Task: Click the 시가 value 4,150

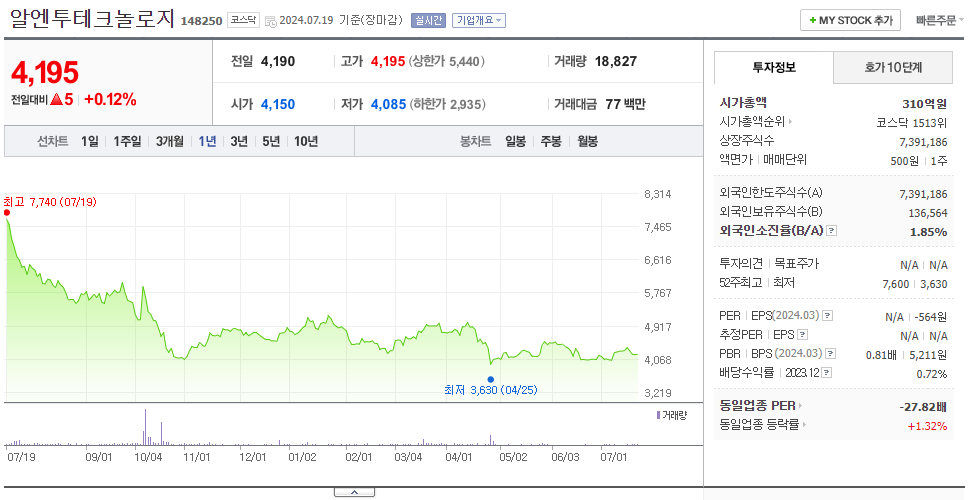Action: click(x=278, y=104)
